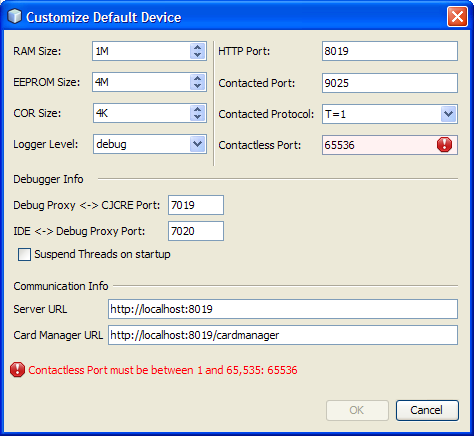Decrease RAM Size with down arrow

tap(198, 55)
